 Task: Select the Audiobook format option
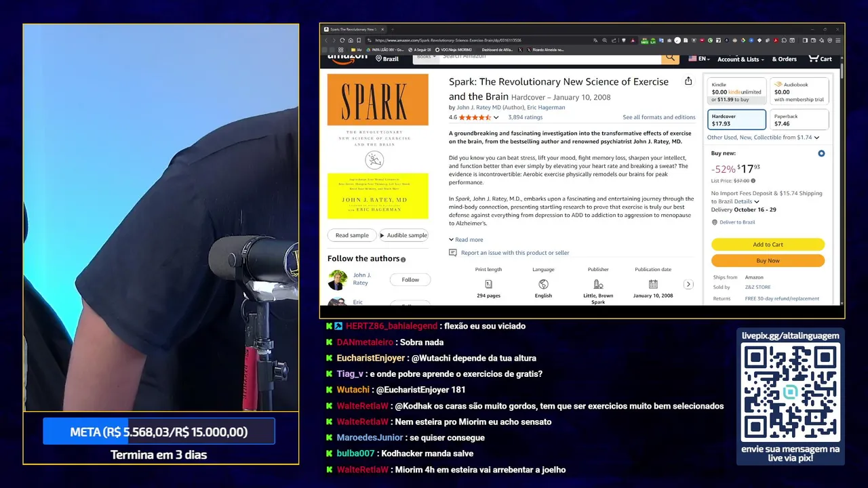[x=800, y=91]
